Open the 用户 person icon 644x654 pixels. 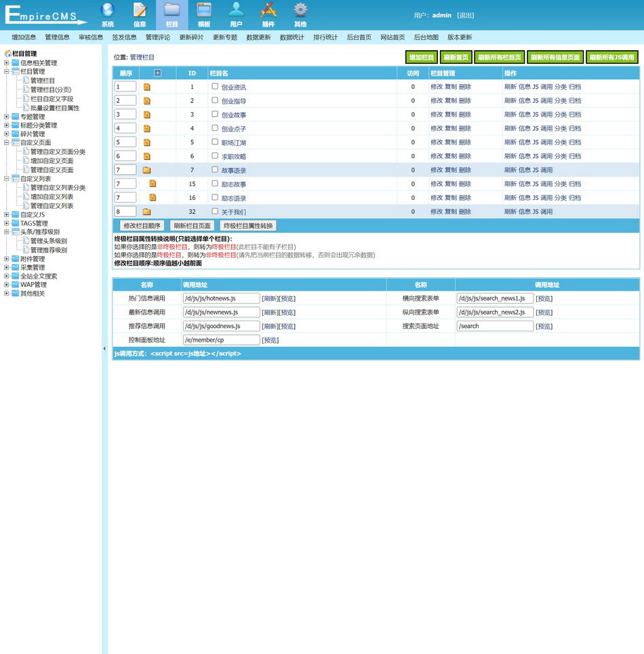[x=236, y=10]
